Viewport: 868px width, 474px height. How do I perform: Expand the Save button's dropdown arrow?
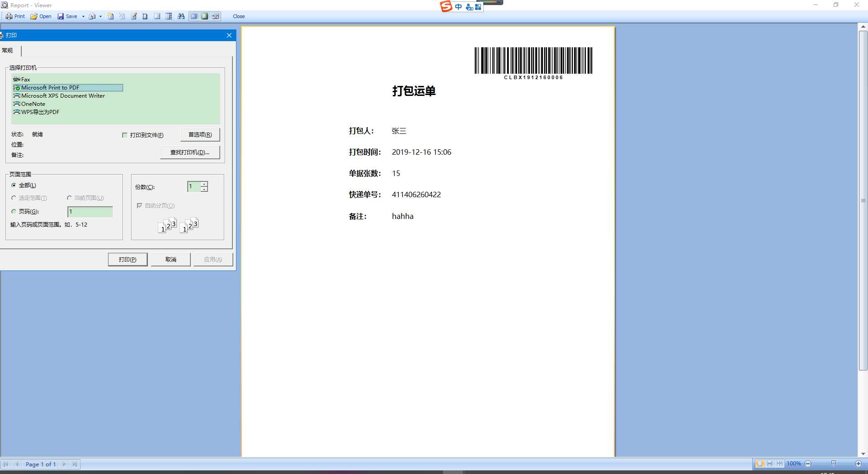pyautogui.click(x=83, y=16)
